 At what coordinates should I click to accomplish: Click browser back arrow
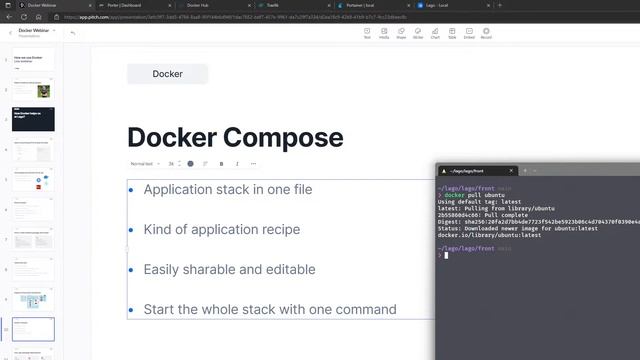(9, 17)
